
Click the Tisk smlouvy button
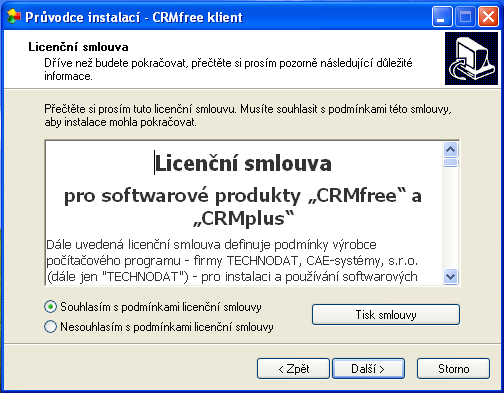386,314
